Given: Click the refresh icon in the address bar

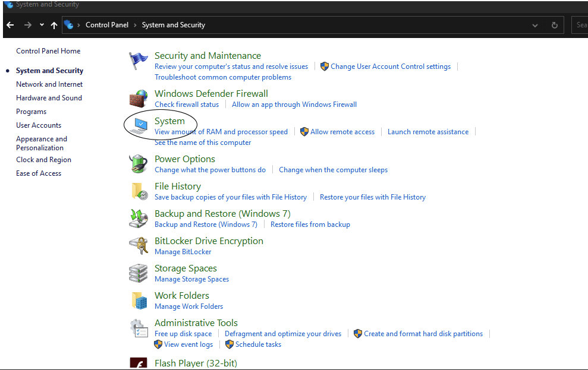Looking at the screenshot, I should point(554,25).
